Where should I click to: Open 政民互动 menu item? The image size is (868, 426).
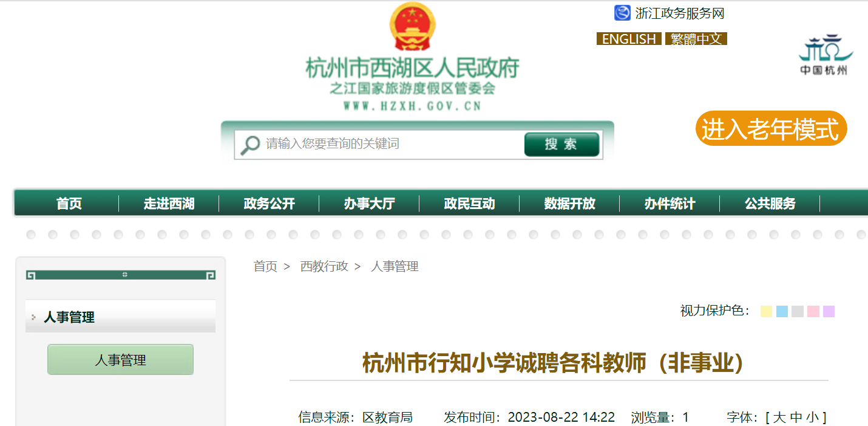coord(469,204)
